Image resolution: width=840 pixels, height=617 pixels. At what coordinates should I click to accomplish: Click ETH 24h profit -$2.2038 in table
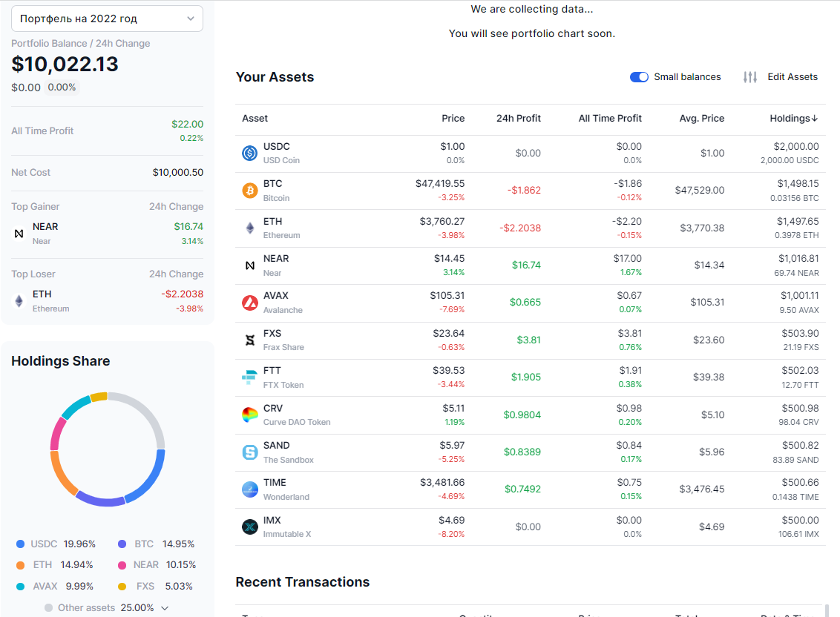click(x=520, y=228)
